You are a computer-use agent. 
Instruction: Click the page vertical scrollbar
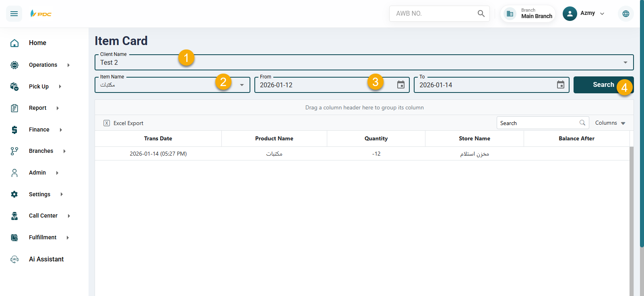coord(642,123)
